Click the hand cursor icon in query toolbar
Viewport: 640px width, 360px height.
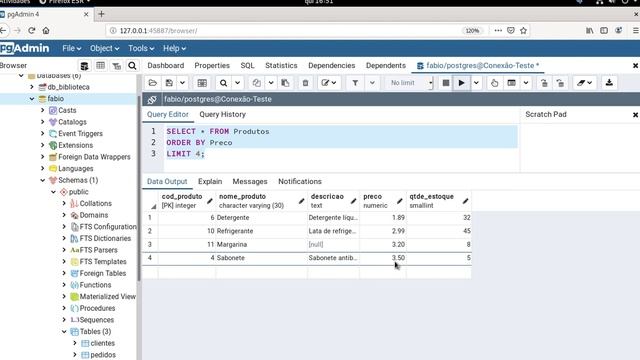point(494,83)
